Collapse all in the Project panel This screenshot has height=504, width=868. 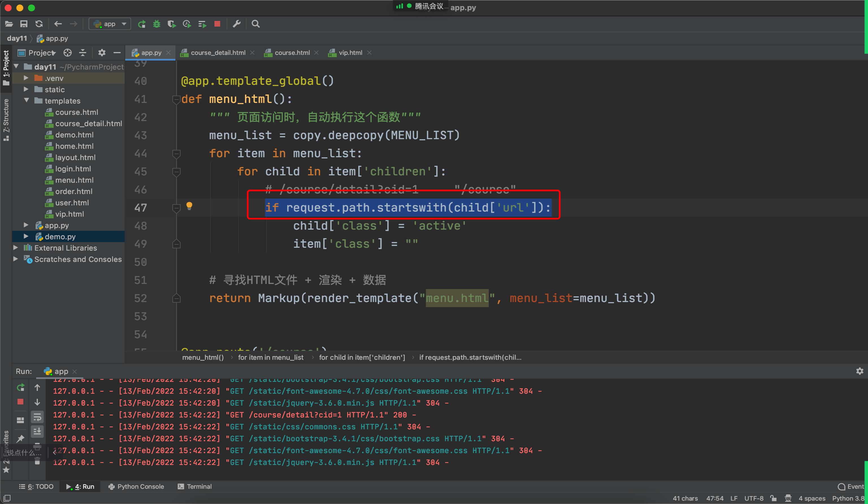click(83, 52)
